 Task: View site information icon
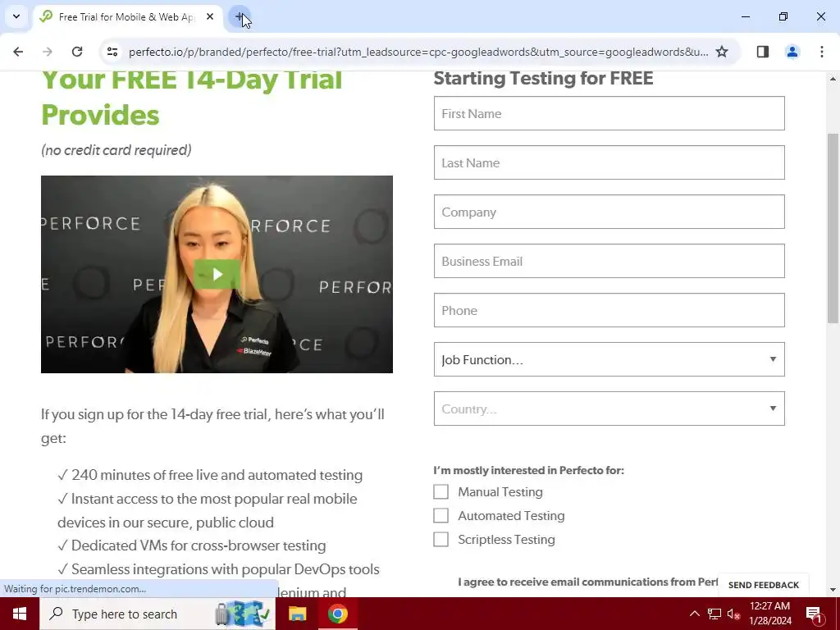point(112,52)
